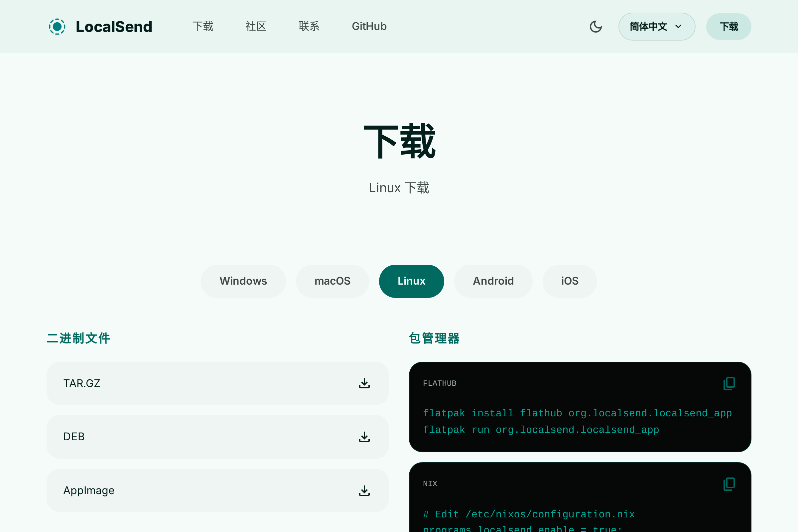Click the LocalSend logo icon
The width and height of the screenshot is (798, 532).
[x=57, y=27]
